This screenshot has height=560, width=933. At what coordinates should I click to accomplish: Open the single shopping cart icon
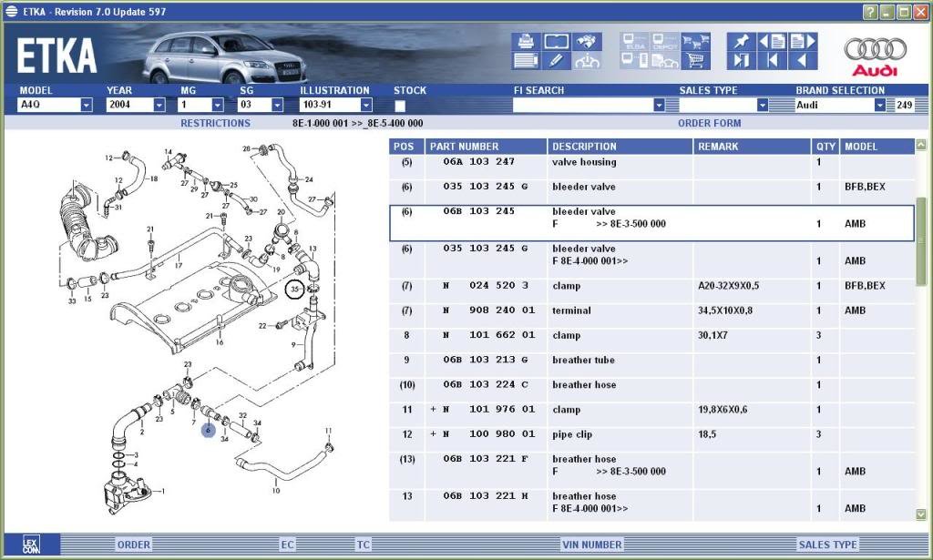tap(695, 61)
